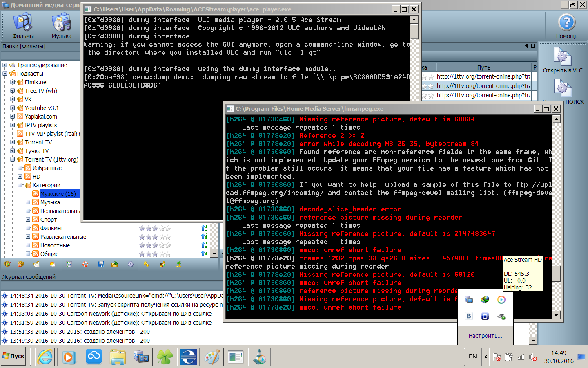Click the gear settings icon in bottom toolbar

tap(131, 265)
